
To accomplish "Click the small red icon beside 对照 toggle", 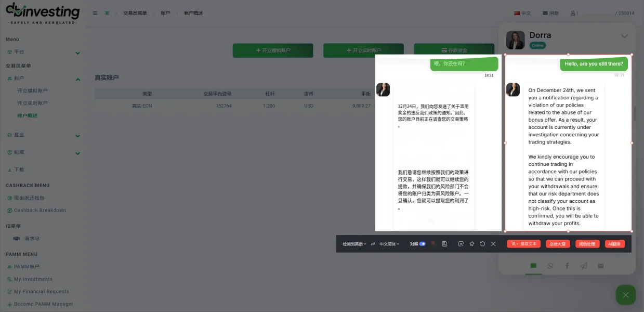I will pos(433,243).
